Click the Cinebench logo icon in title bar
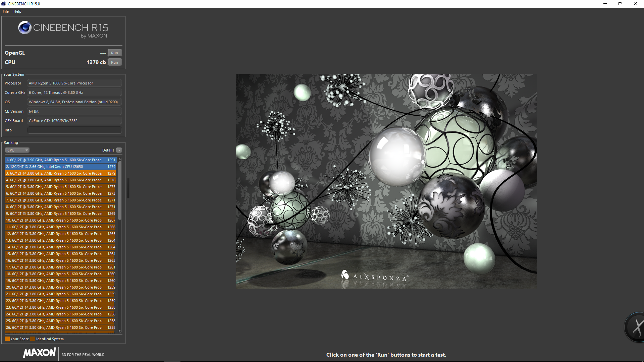The image size is (644, 362). [x=3, y=4]
